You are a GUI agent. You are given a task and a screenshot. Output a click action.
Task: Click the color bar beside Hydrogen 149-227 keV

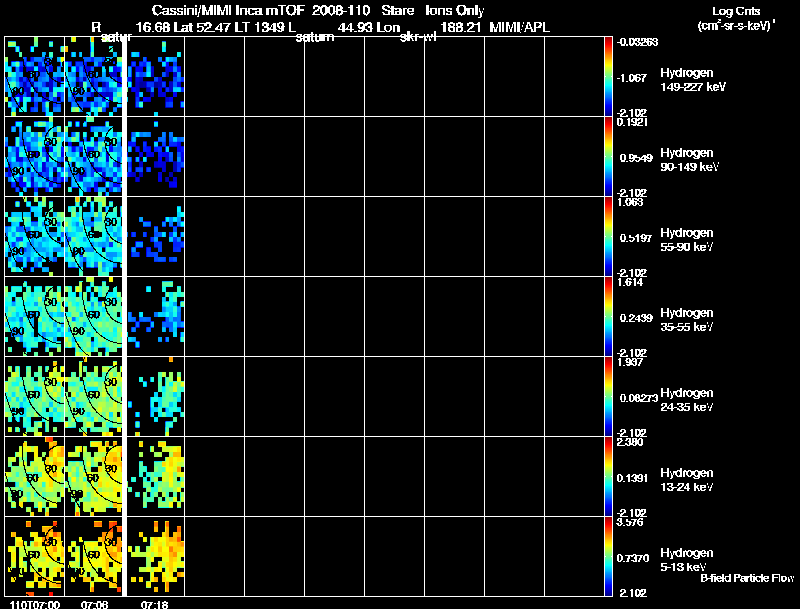pyautogui.click(x=608, y=76)
